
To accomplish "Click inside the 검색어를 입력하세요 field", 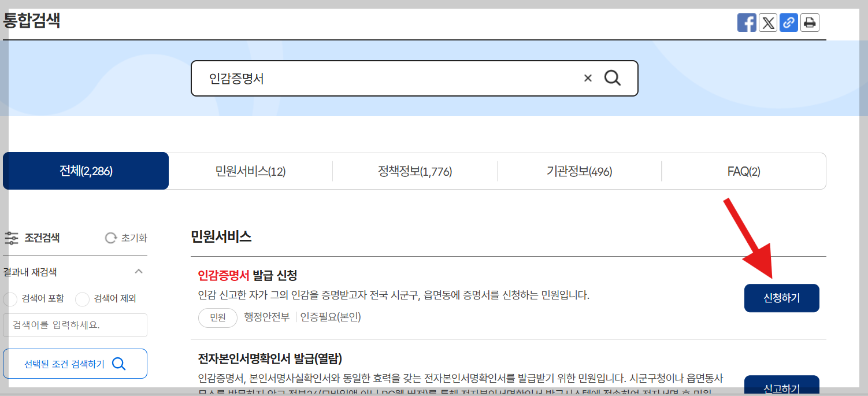I will (75, 325).
